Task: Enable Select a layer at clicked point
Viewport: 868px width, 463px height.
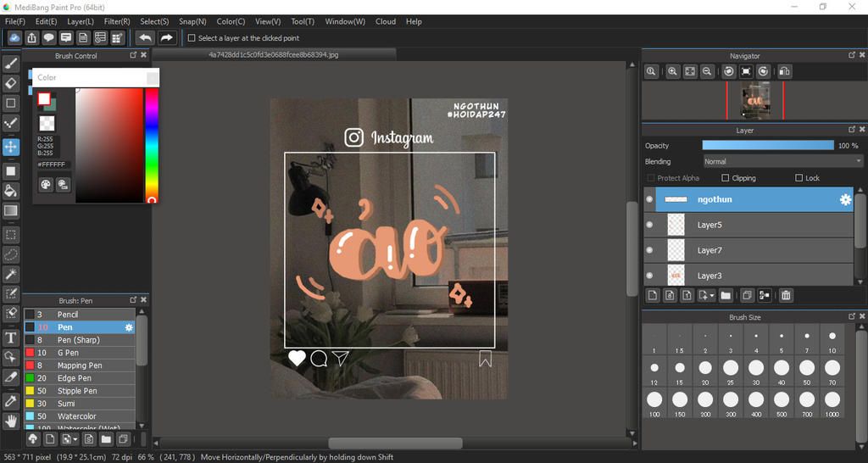Action: pos(192,38)
